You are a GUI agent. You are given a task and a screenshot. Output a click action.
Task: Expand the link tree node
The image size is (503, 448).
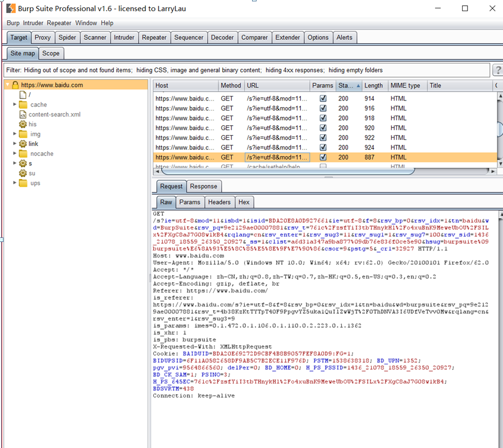tap(15, 144)
